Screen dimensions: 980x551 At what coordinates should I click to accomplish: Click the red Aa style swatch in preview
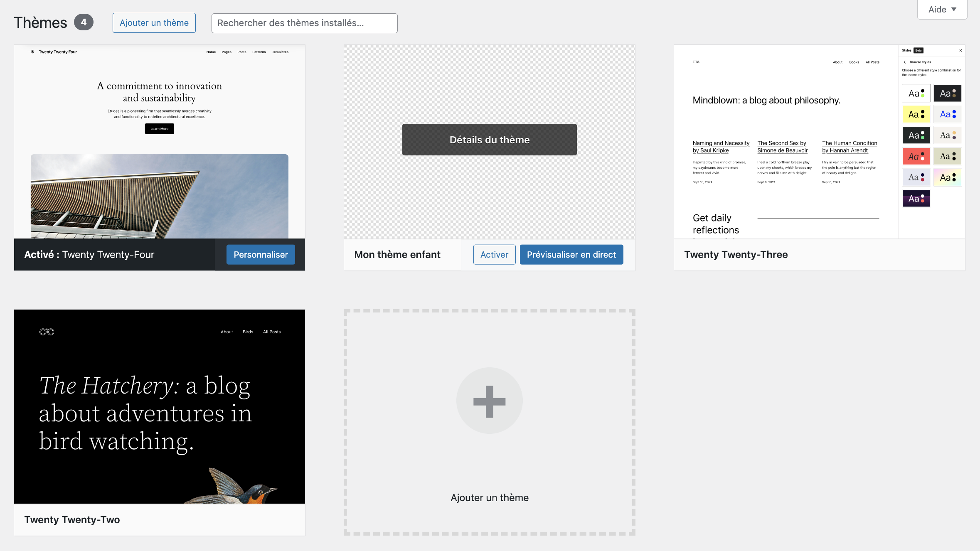click(916, 156)
